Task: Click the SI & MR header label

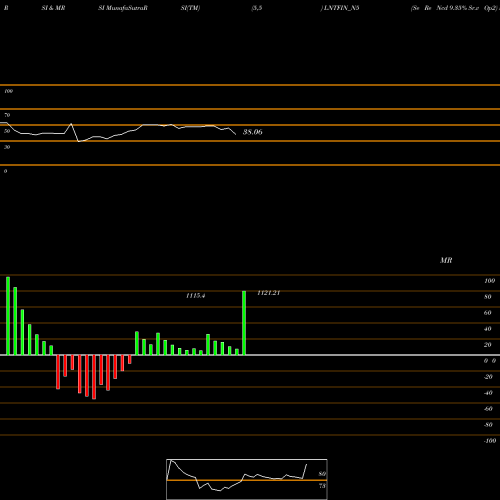Action: tap(53, 8)
